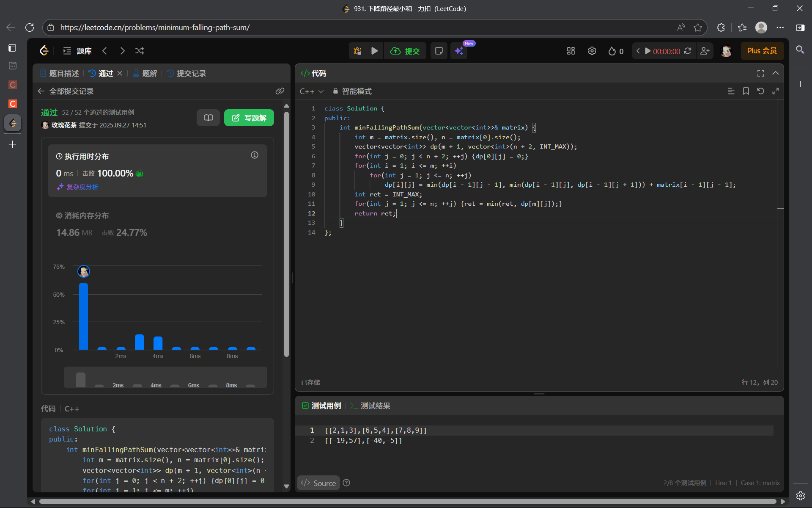Run code with the play button
Viewport: 812px width, 508px height.
375,51
